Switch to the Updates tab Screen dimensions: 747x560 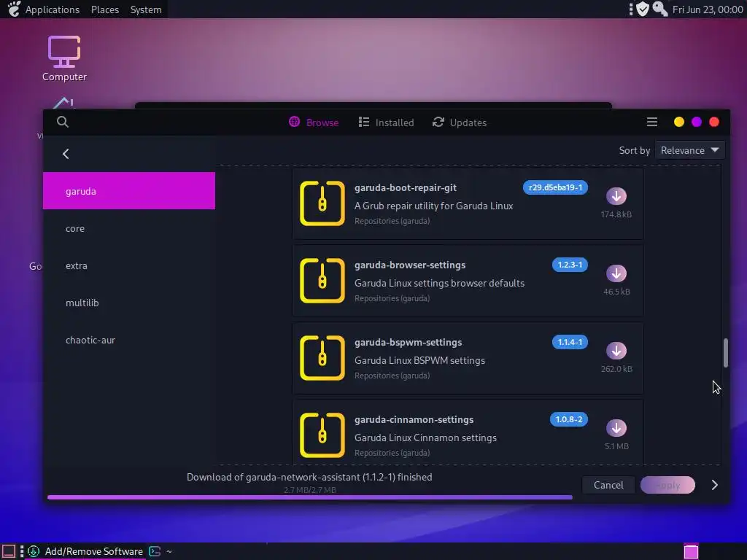coord(460,122)
